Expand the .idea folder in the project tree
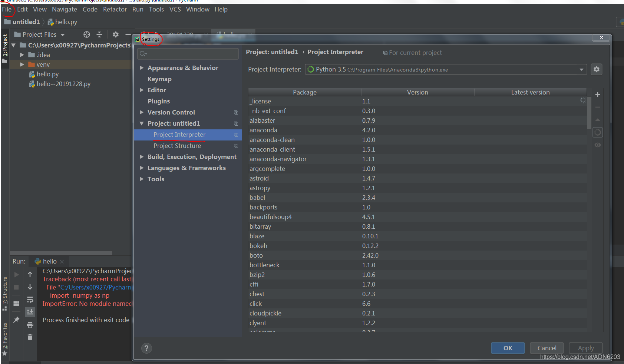 coord(22,55)
